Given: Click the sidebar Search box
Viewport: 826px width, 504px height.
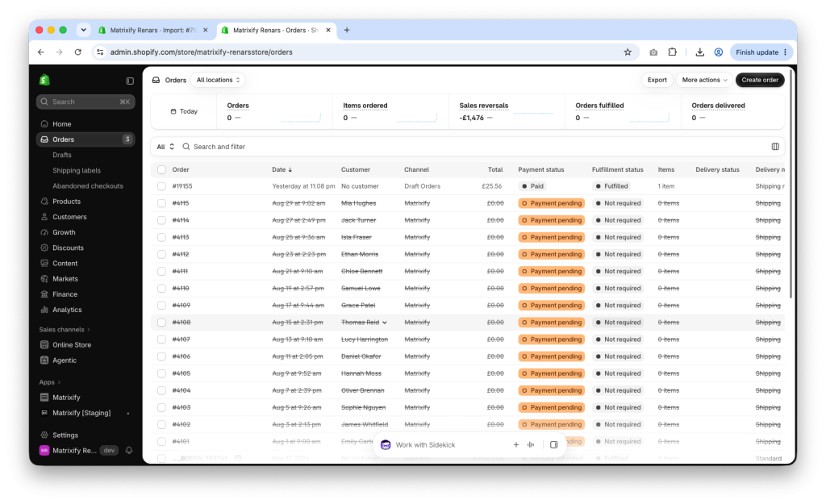Looking at the screenshot, I should [x=86, y=102].
